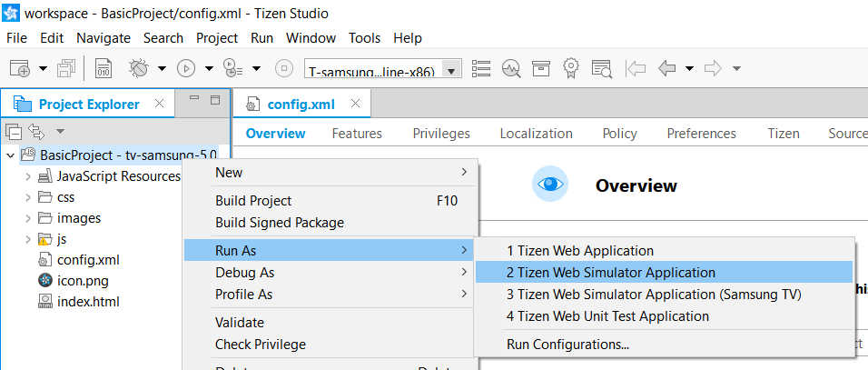Click the Run play icon in toolbar
Screen dimensions: 868x370
(x=186, y=68)
